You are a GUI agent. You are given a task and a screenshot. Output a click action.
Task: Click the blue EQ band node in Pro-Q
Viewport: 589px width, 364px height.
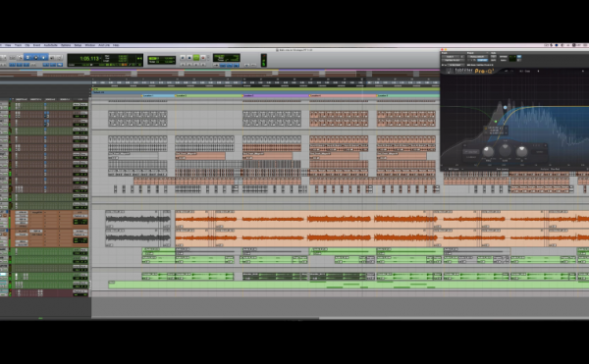(506, 107)
